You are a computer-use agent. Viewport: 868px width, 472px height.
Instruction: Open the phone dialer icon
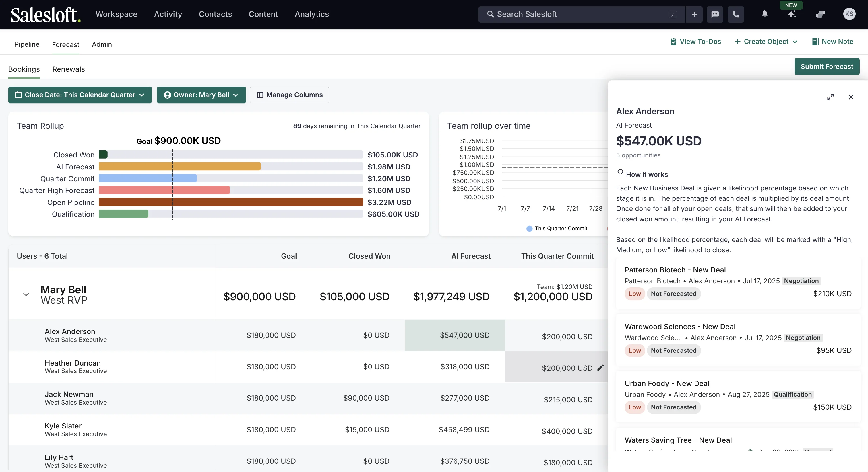tap(735, 14)
